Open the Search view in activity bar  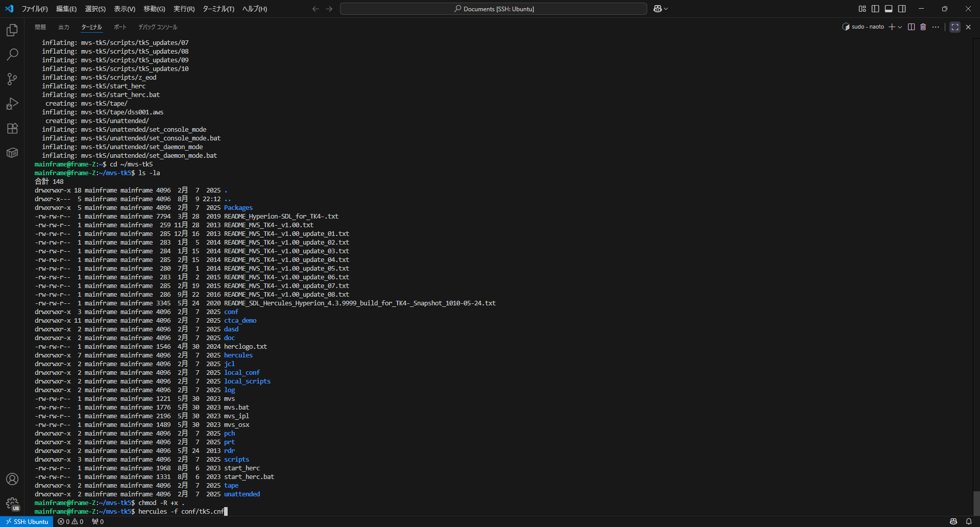coord(12,54)
